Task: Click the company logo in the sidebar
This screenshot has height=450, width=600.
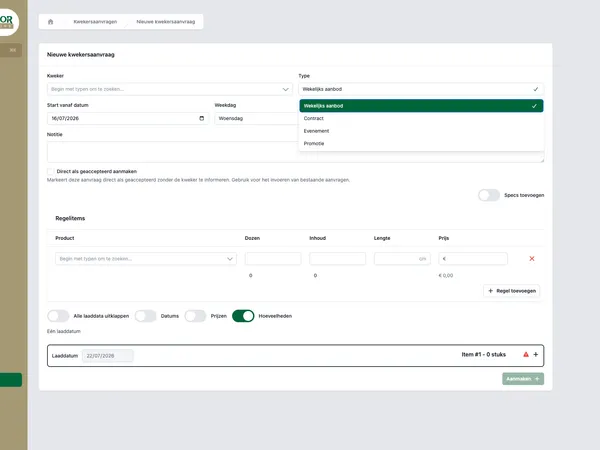Action: tap(7, 22)
